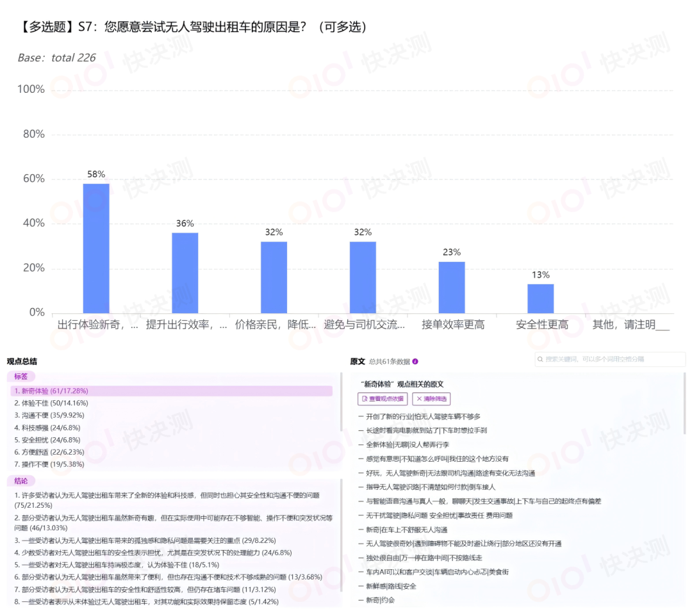Click the 清除筛选 button
The image size is (692, 616).
pos(431,399)
